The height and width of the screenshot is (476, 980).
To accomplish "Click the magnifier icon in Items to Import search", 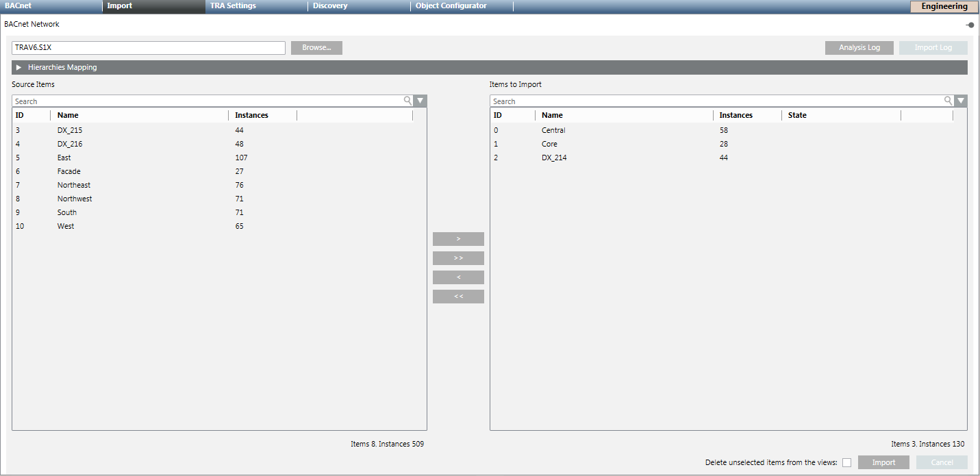I will coord(948,100).
